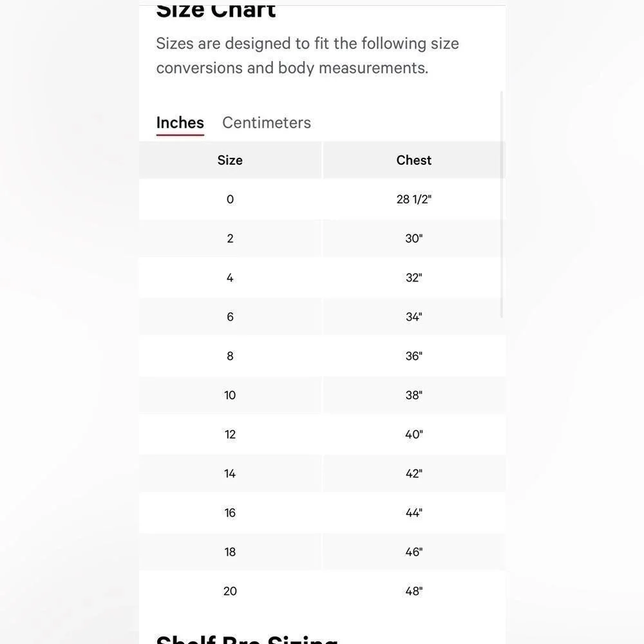Viewport: 644px width, 644px height.
Task: Click the Size Chart heading
Action: pos(216,10)
